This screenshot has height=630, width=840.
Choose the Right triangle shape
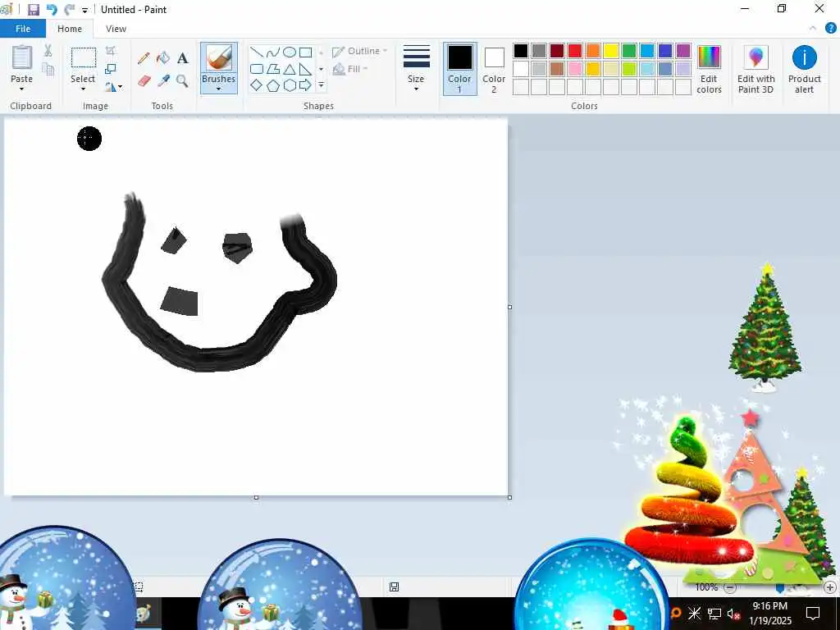pos(305,69)
